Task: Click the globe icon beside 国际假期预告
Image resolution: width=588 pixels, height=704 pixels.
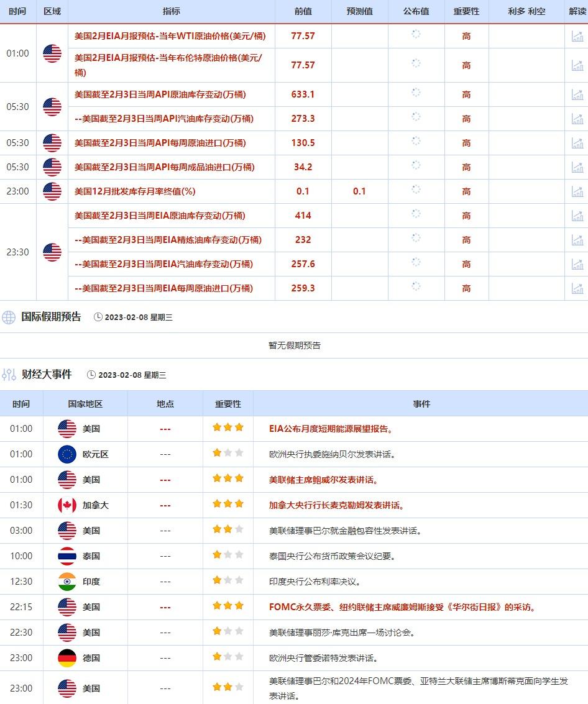Action: point(9,318)
